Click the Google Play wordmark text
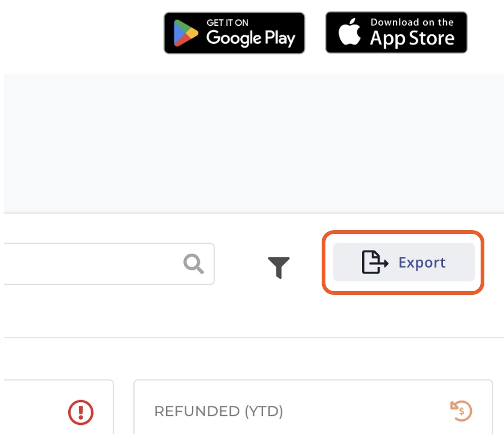This screenshot has height=438, width=504. pyautogui.click(x=251, y=38)
